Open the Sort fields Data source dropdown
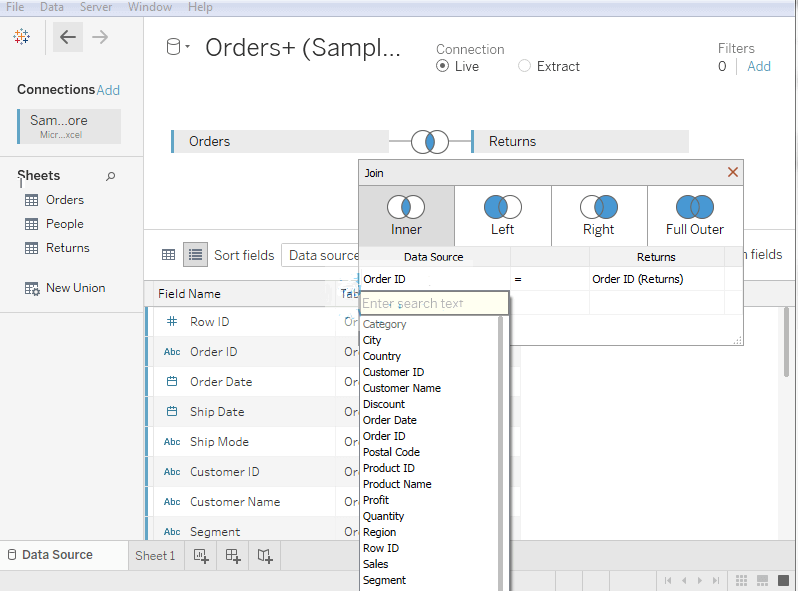The width and height of the screenshot is (798, 591). [x=321, y=255]
